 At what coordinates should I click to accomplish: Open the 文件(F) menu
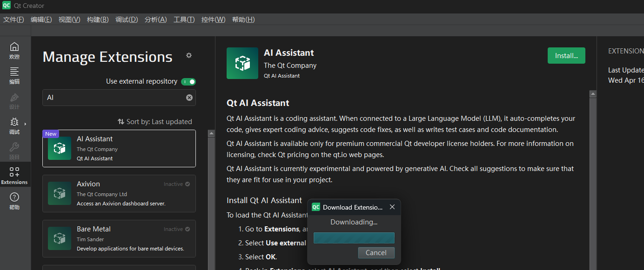13,20
